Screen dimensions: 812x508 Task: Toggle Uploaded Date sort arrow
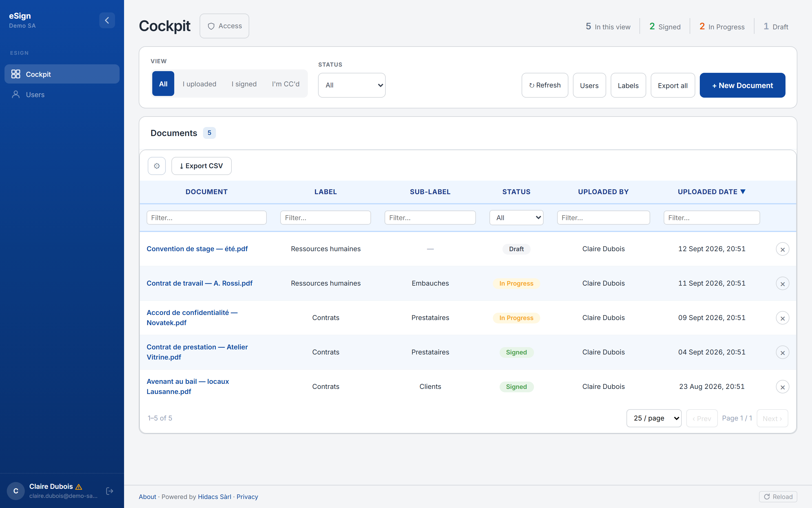[x=743, y=192]
